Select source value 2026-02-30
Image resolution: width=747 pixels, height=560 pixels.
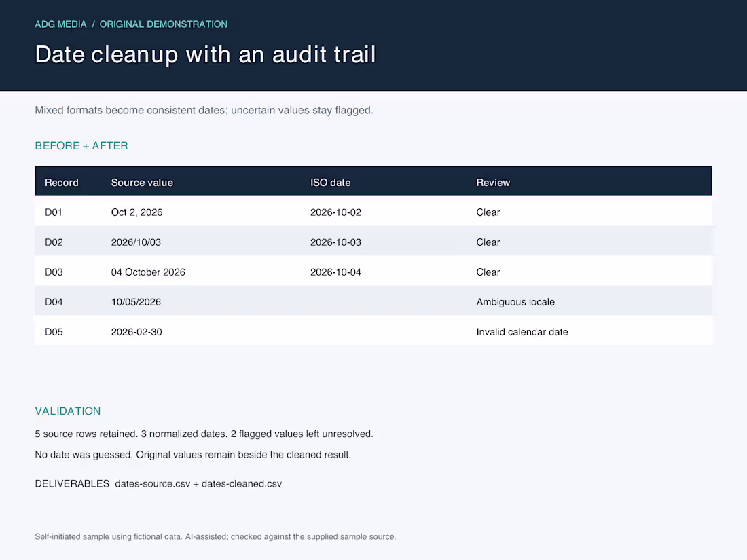click(x=136, y=332)
